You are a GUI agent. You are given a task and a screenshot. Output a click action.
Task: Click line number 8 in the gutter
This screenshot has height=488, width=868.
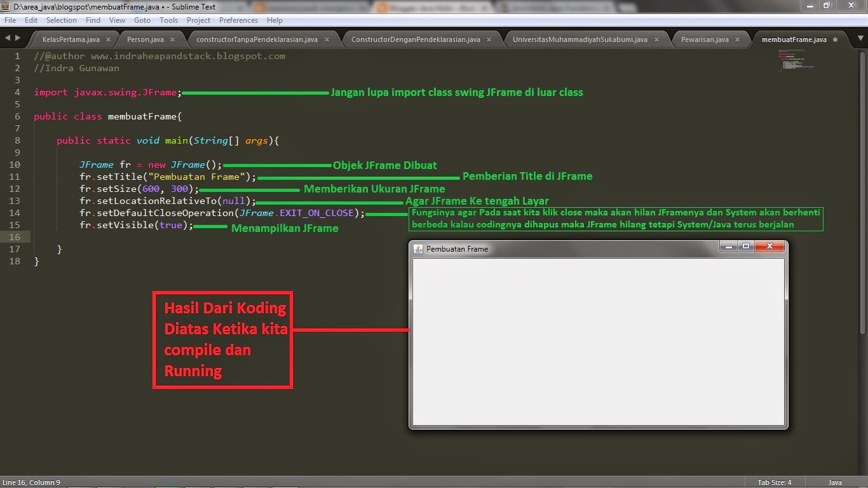[x=18, y=140]
